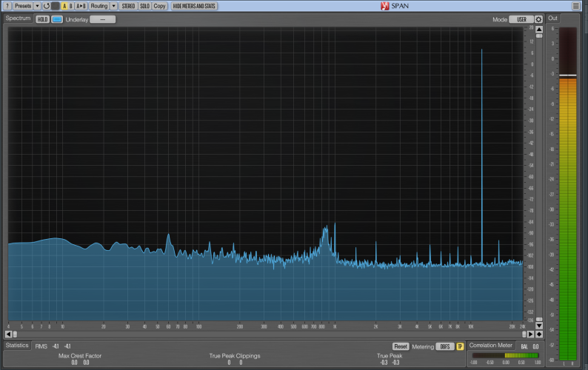
Task: Click the 'BAL' balance label
Action: (x=524, y=347)
